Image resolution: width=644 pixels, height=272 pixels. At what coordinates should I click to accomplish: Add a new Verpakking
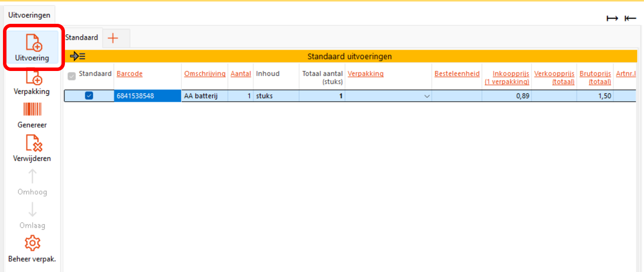point(33,77)
